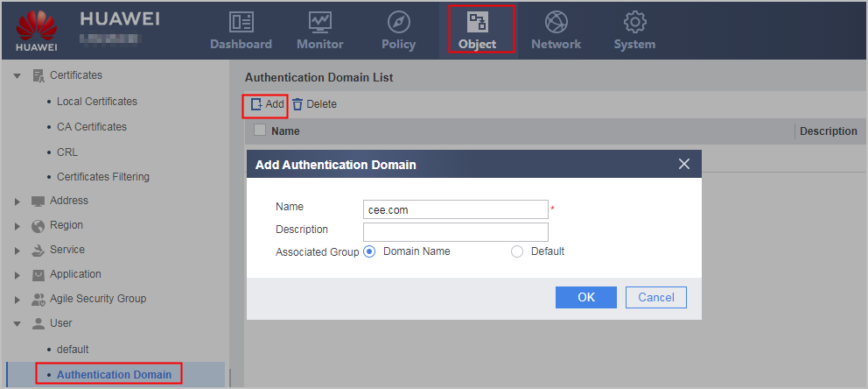The width and height of the screenshot is (868, 389).
Task: Open Local Certificates in the sidebar
Action: [97, 102]
